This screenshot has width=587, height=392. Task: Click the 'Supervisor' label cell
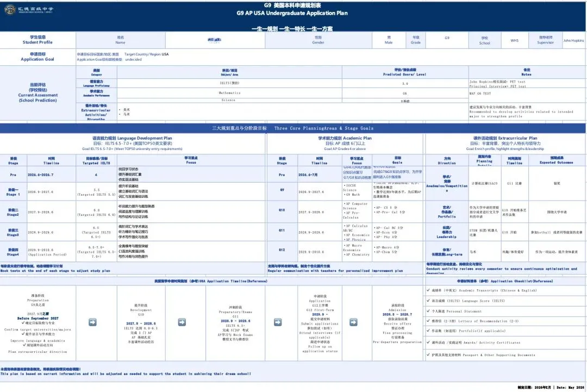(546, 40)
